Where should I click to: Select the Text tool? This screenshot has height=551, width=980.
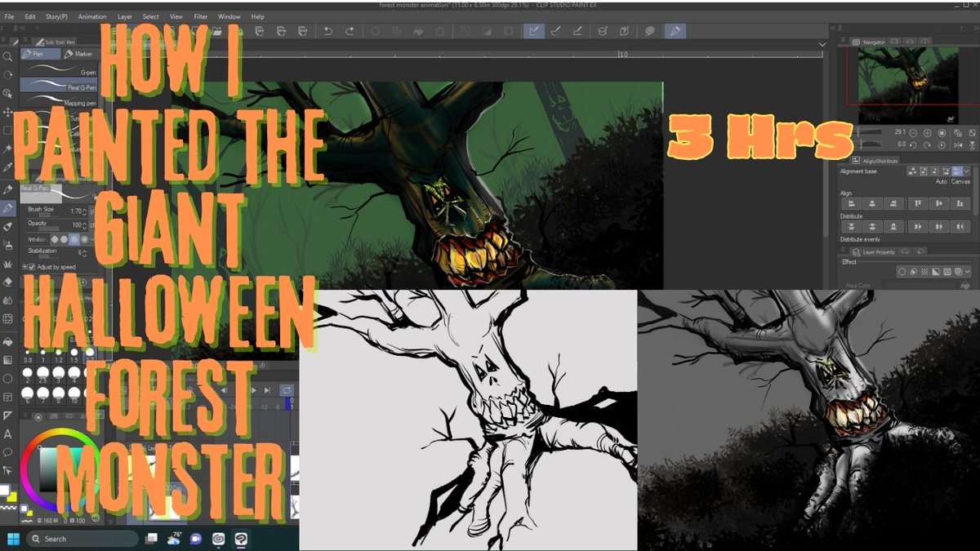pos(7,434)
